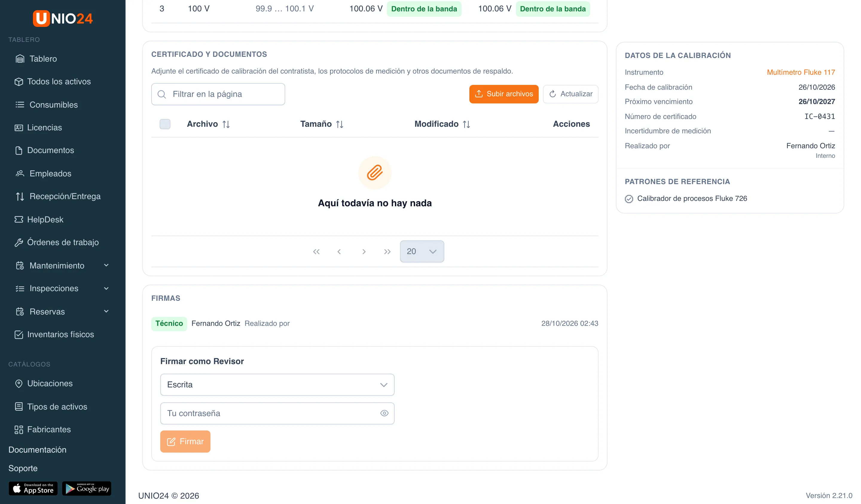The height and width of the screenshot is (504, 861).
Task: Open the Documentación link
Action: pyautogui.click(x=37, y=450)
